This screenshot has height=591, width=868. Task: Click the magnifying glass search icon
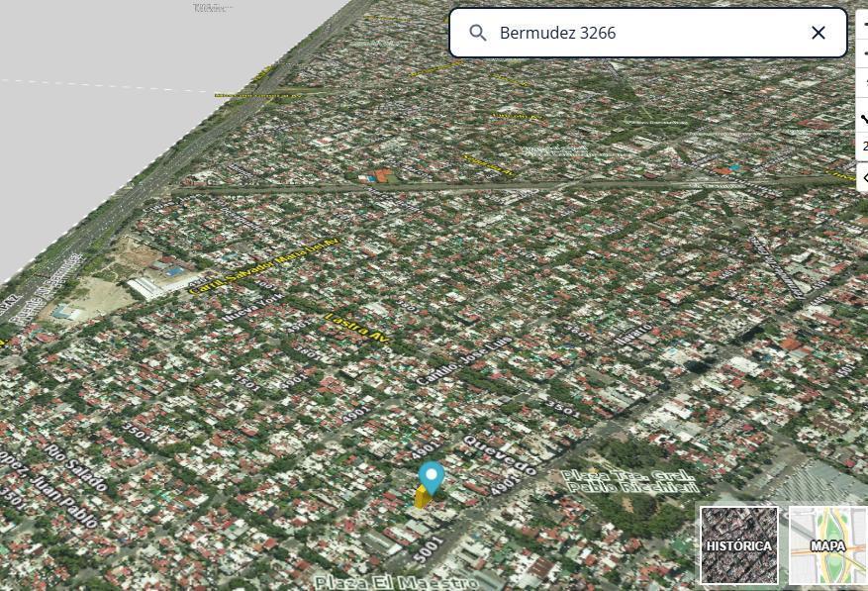[x=478, y=33]
